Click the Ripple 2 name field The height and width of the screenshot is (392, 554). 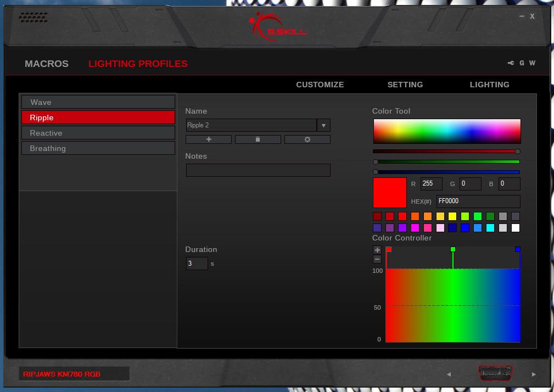(251, 125)
